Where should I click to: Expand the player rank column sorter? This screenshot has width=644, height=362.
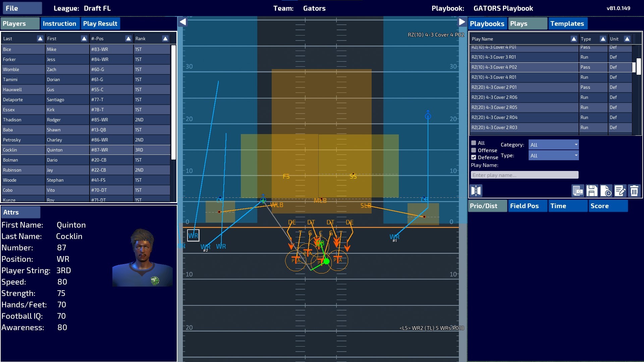tap(165, 39)
